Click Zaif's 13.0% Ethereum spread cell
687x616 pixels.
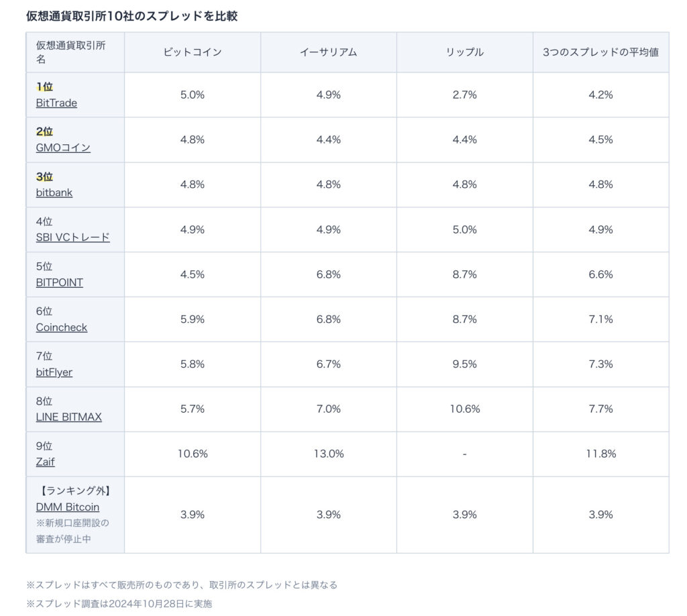[329, 454]
